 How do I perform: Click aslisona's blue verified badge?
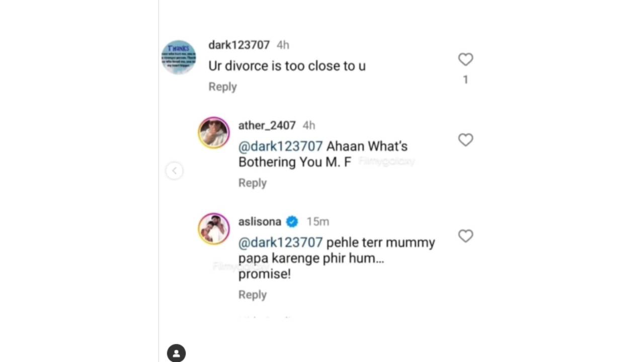pos(292,222)
